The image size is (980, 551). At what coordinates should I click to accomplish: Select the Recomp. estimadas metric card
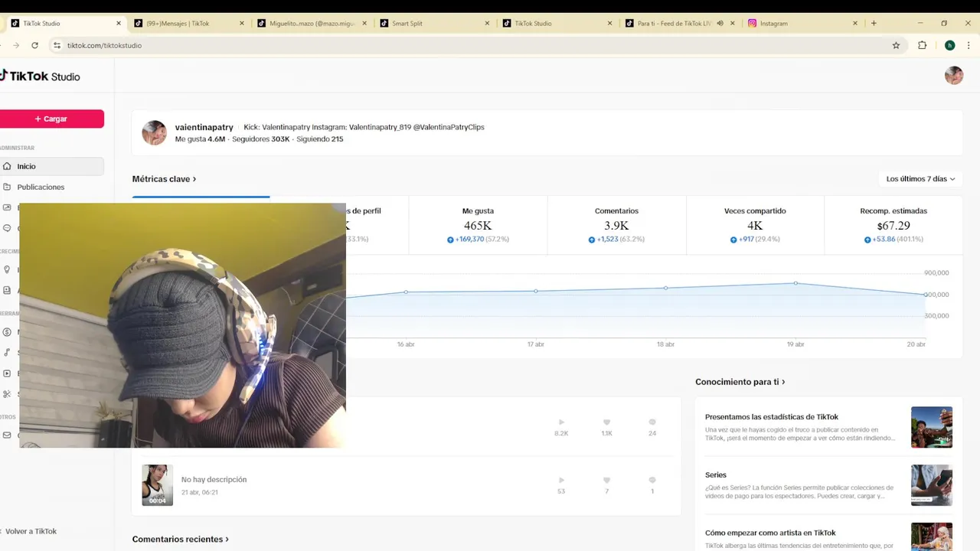(x=893, y=225)
